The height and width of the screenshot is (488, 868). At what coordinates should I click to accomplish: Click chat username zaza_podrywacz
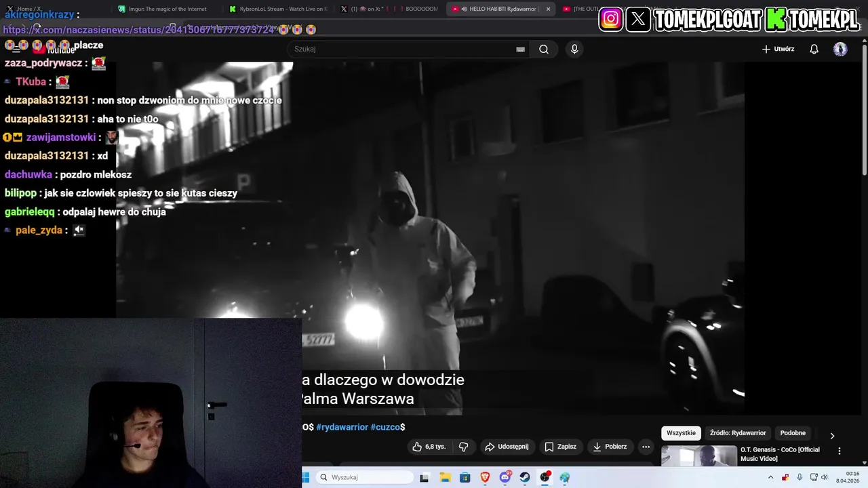click(x=43, y=63)
